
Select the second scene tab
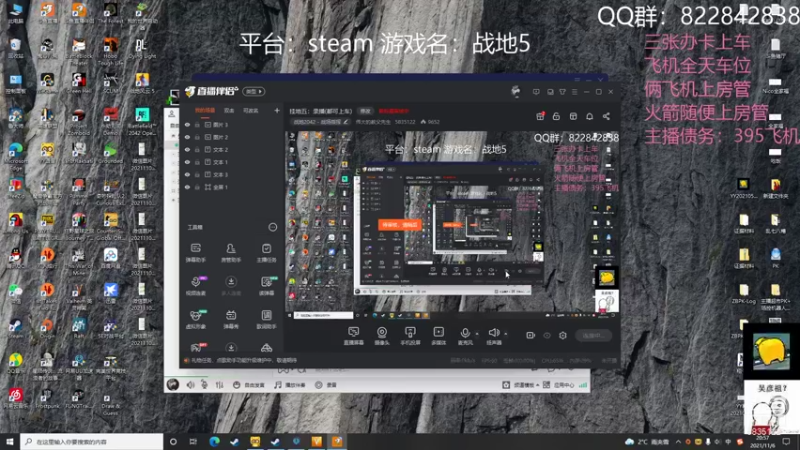click(229, 111)
